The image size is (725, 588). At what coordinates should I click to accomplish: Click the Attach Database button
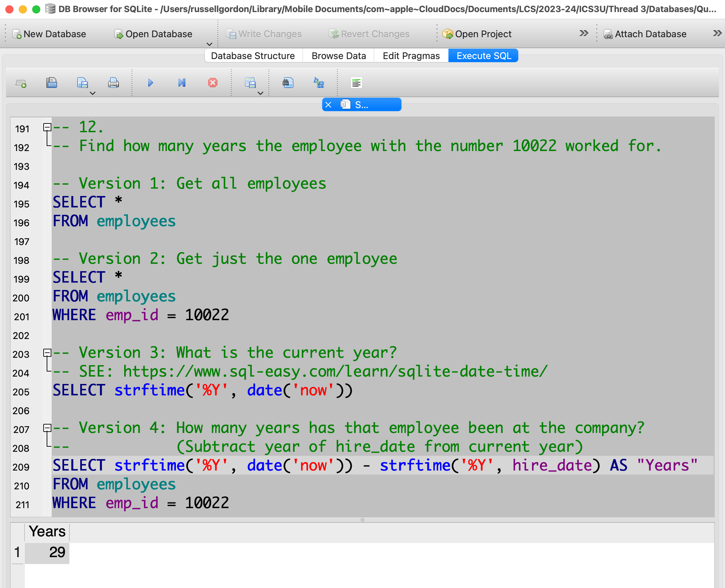pyautogui.click(x=645, y=34)
